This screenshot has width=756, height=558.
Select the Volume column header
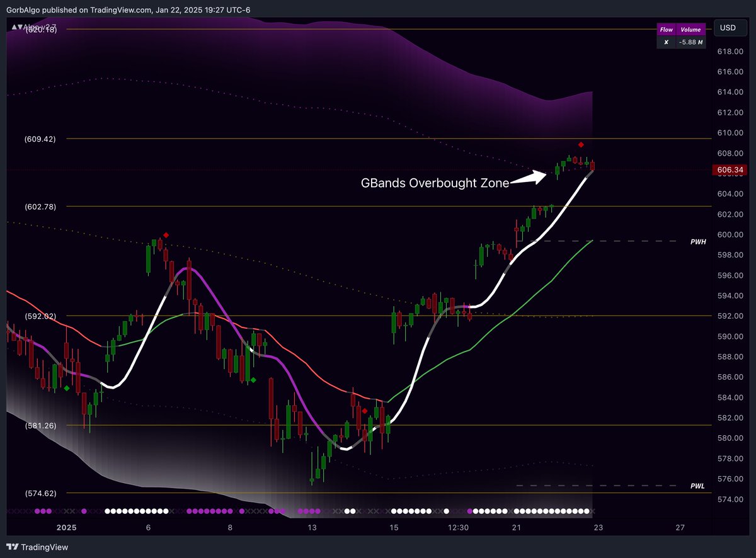(690, 29)
